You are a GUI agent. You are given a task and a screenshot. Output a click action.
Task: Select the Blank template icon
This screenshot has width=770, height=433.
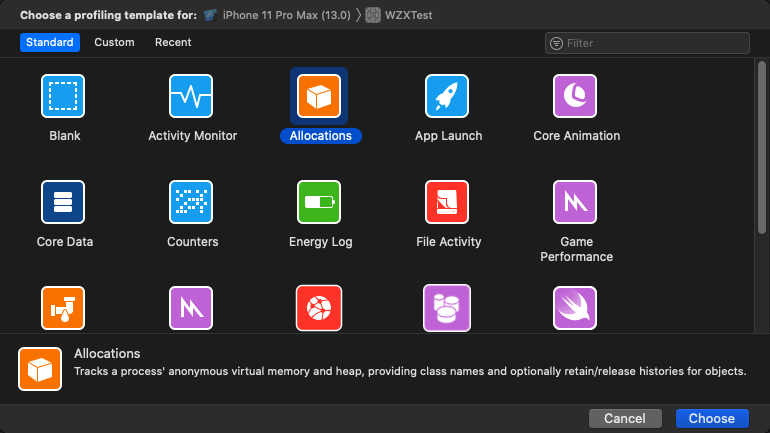[63, 96]
